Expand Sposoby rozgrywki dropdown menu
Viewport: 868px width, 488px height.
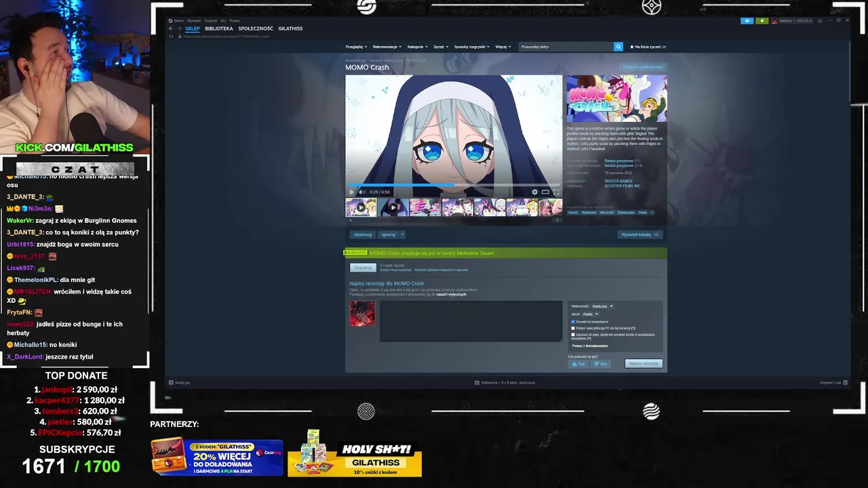click(472, 47)
